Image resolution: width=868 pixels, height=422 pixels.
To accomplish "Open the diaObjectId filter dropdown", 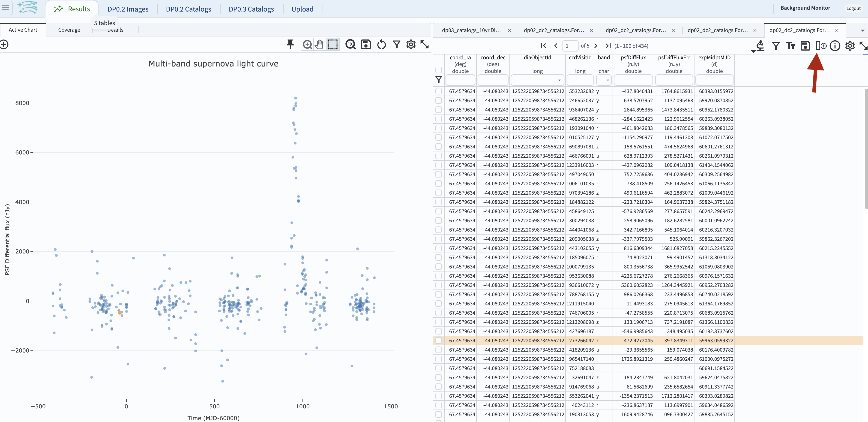I will click(559, 80).
